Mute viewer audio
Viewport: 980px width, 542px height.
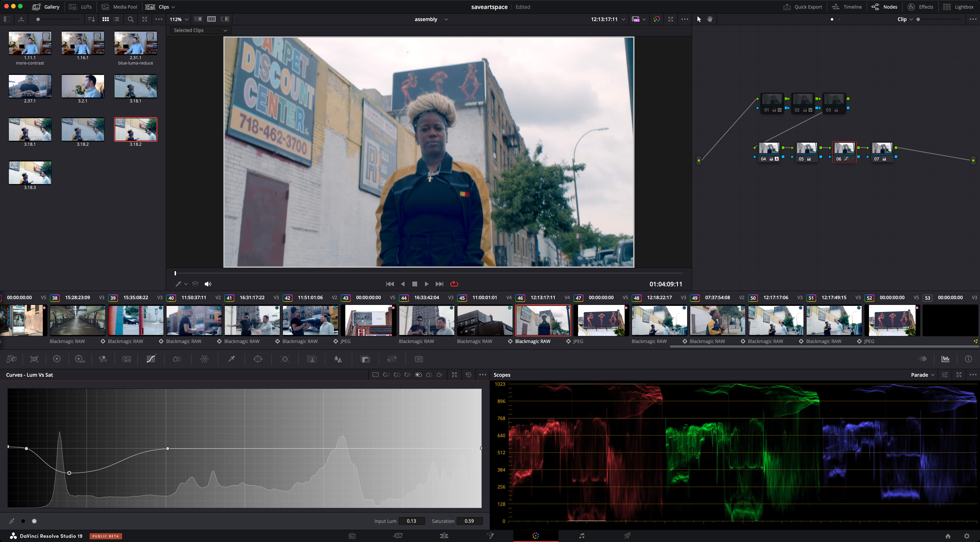208,284
